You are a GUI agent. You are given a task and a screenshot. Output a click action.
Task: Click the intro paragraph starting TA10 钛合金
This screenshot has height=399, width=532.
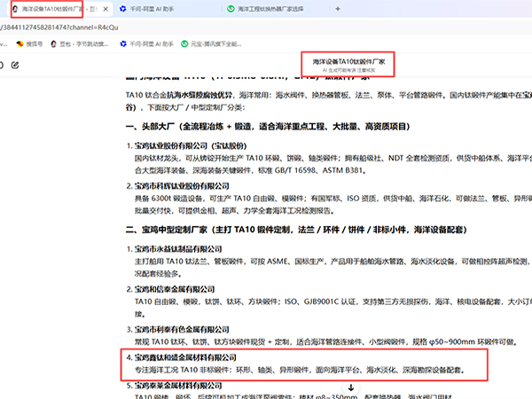point(328,101)
